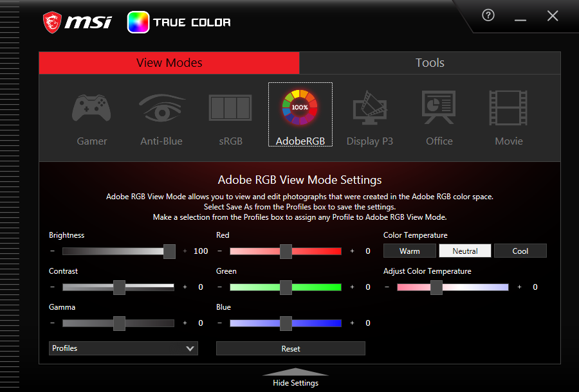Decrease Blue with minus button
The image size is (579, 392).
pos(220,323)
